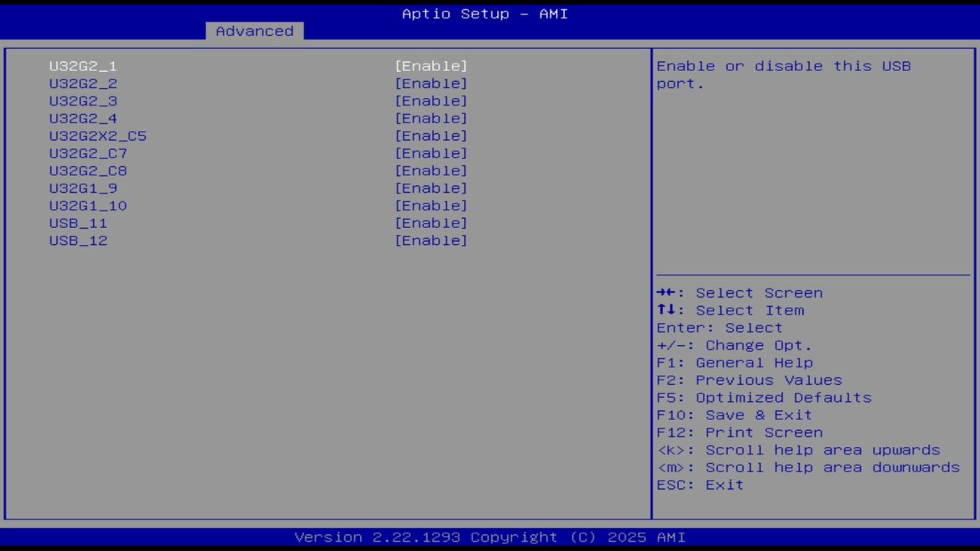Viewport: 980px width, 551px height.
Task: Click the Aptio Setup title bar
Action: (484, 13)
